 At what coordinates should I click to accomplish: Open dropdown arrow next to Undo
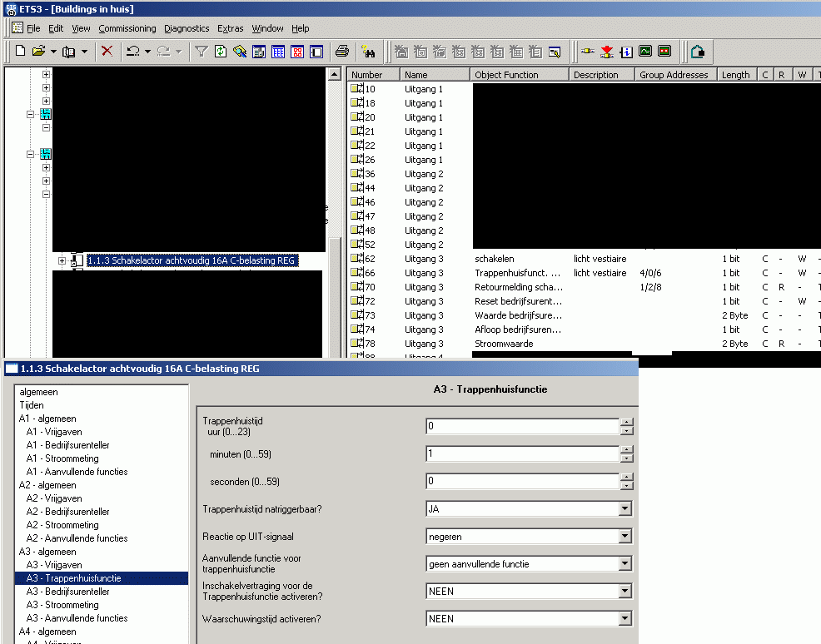point(147,52)
